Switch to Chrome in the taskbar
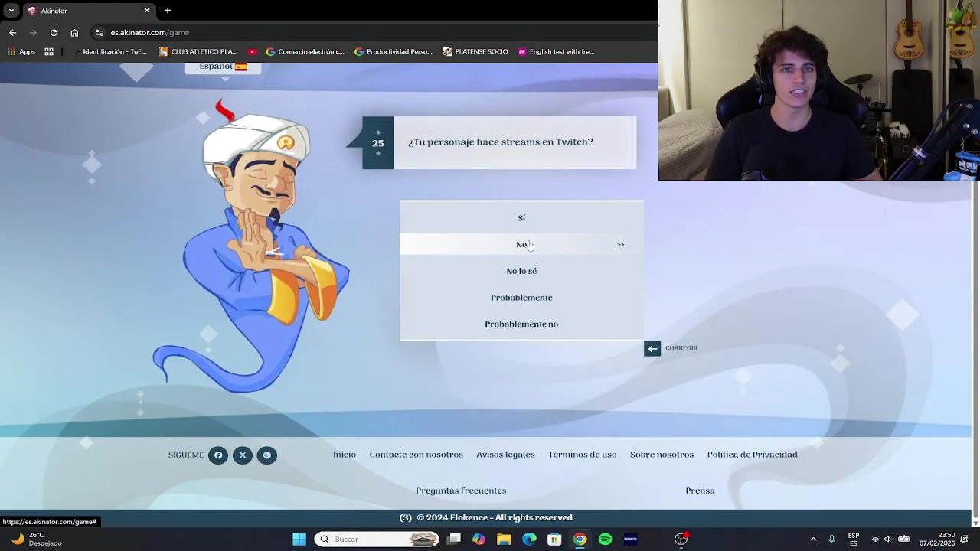 coord(580,540)
